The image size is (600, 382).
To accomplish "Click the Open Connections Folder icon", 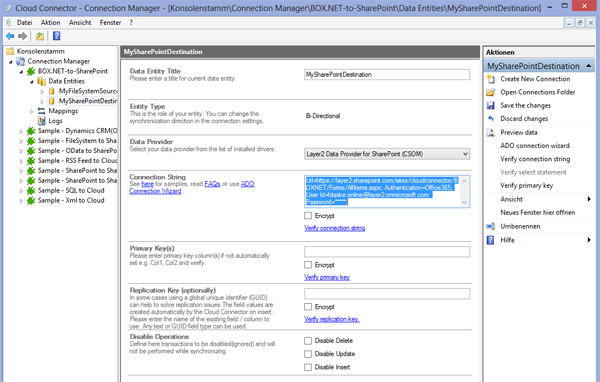I will 491,92.
